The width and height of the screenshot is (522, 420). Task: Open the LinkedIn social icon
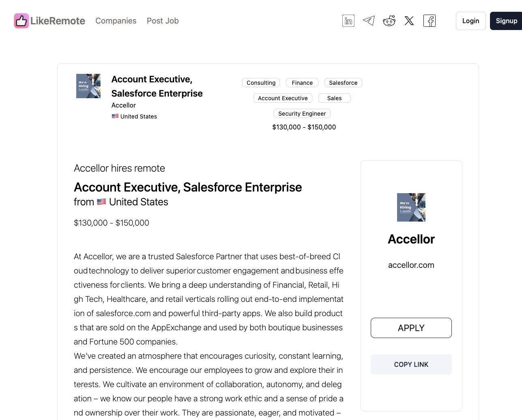click(x=348, y=21)
